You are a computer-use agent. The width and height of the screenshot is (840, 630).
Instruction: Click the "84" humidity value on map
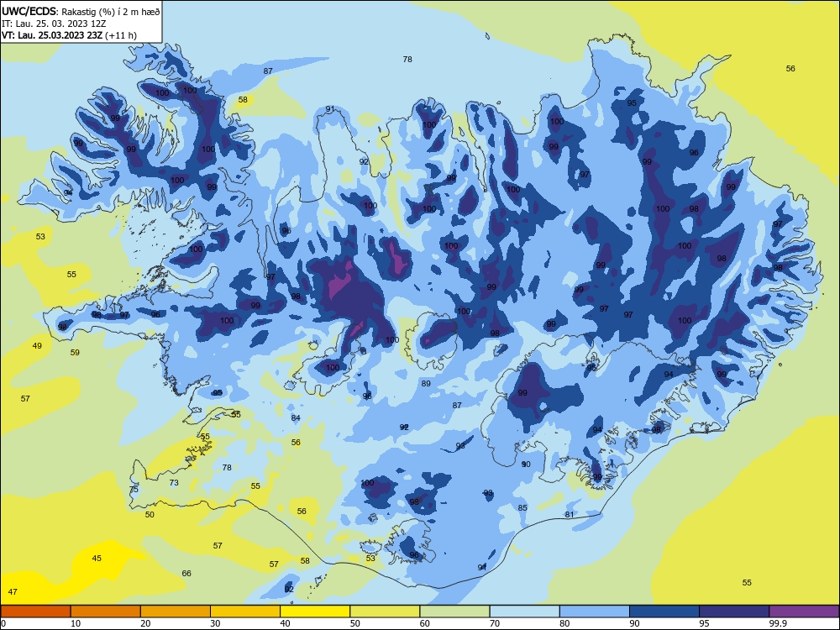296,417
